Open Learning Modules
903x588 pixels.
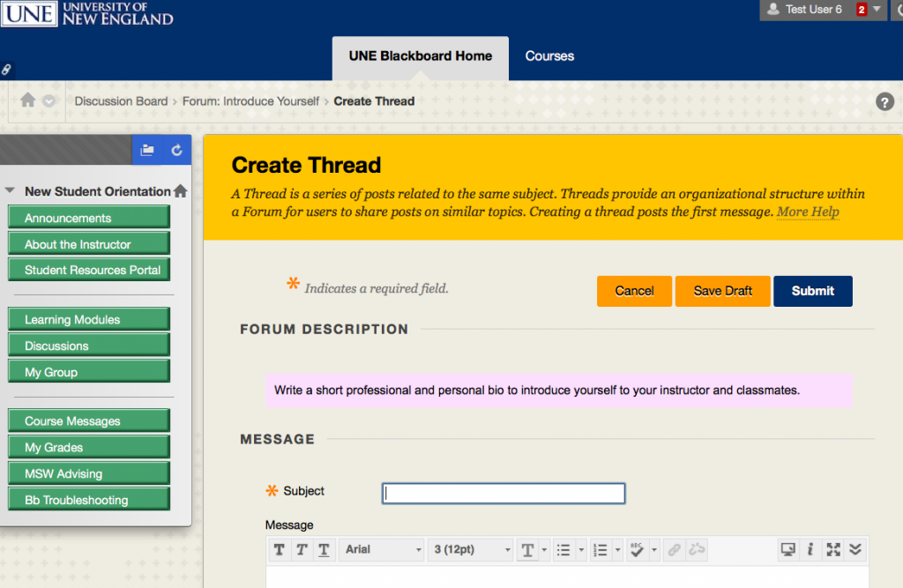[89, 319]
